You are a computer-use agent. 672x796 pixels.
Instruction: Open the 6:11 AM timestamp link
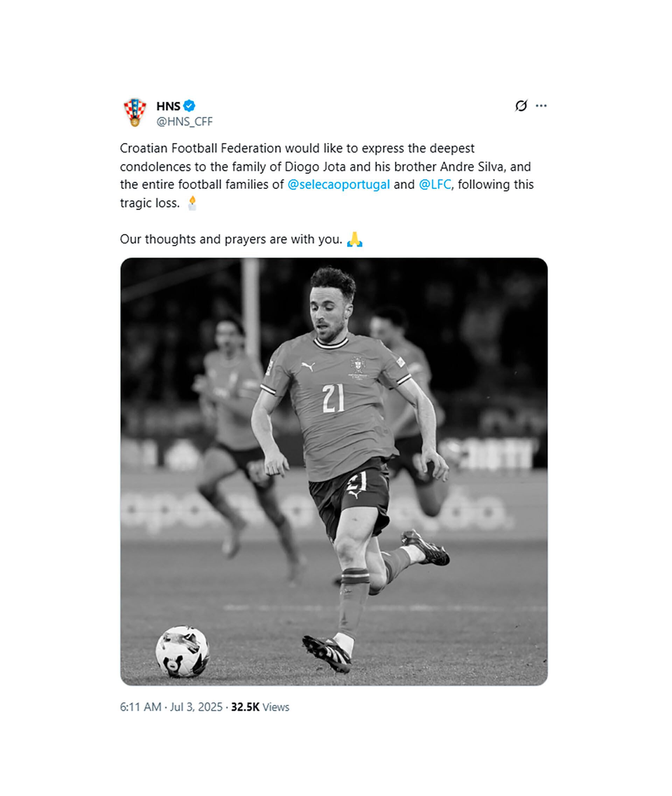point(141,707)
